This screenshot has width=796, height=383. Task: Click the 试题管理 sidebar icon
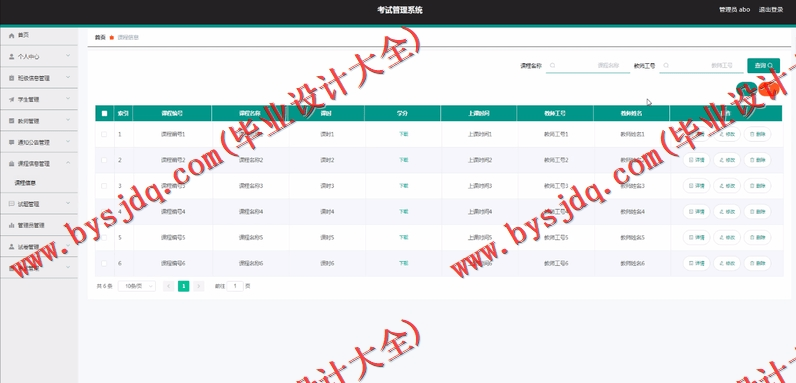pos(12,204)
